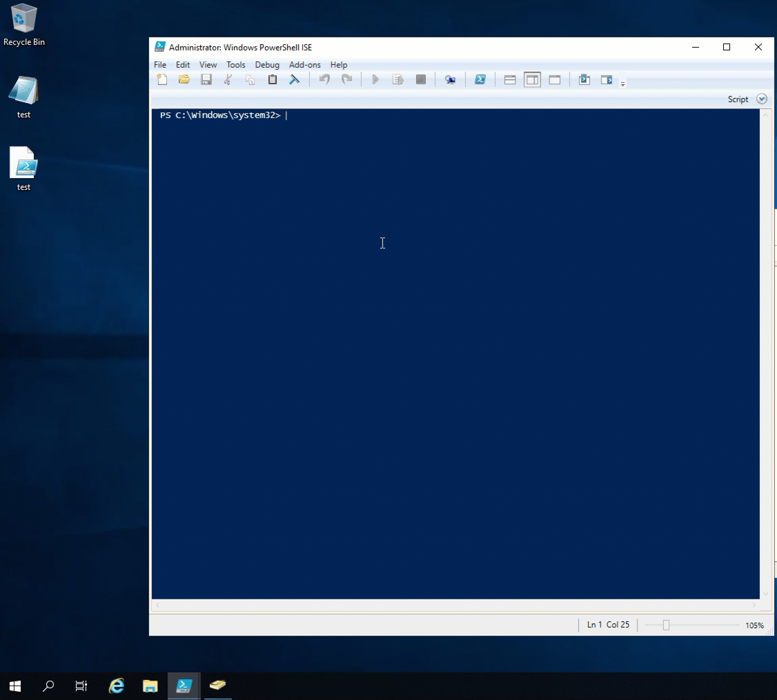Open the Add-ons menu

[305, 64]
